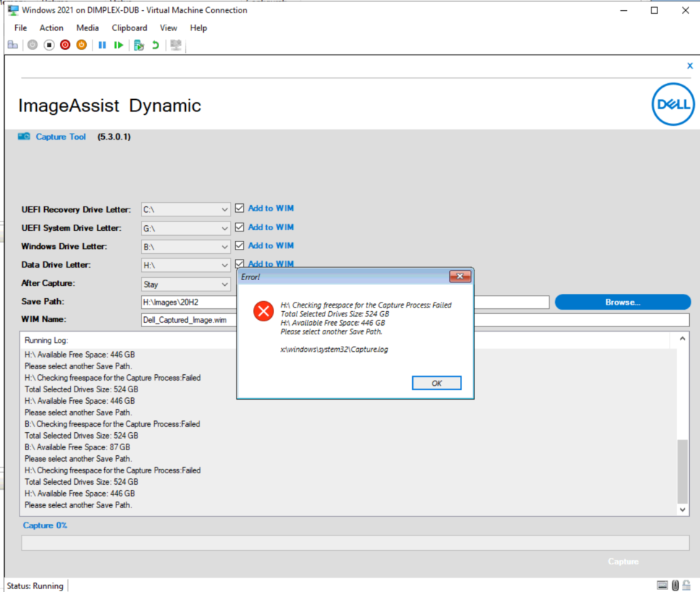Click "Please select another Save Path." in Error dialog

coord(331,331)
